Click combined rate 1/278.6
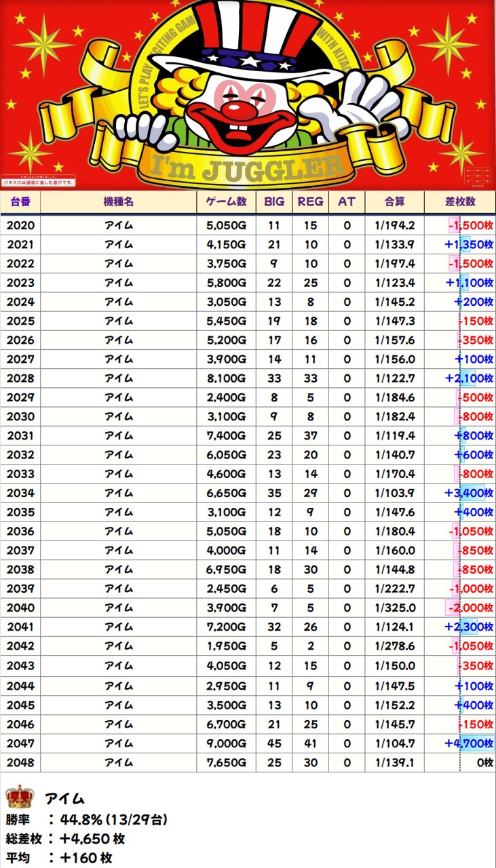496x868 pixels. [x=394, y=646]
